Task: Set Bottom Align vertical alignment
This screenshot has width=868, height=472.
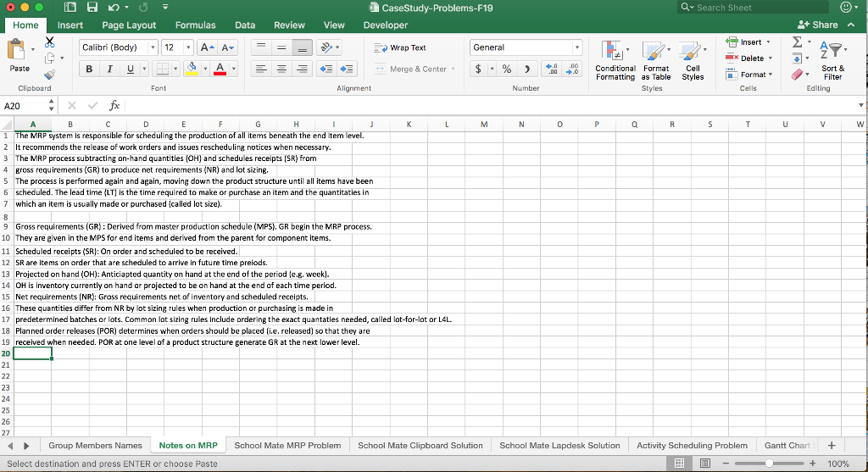Action: 303,47
